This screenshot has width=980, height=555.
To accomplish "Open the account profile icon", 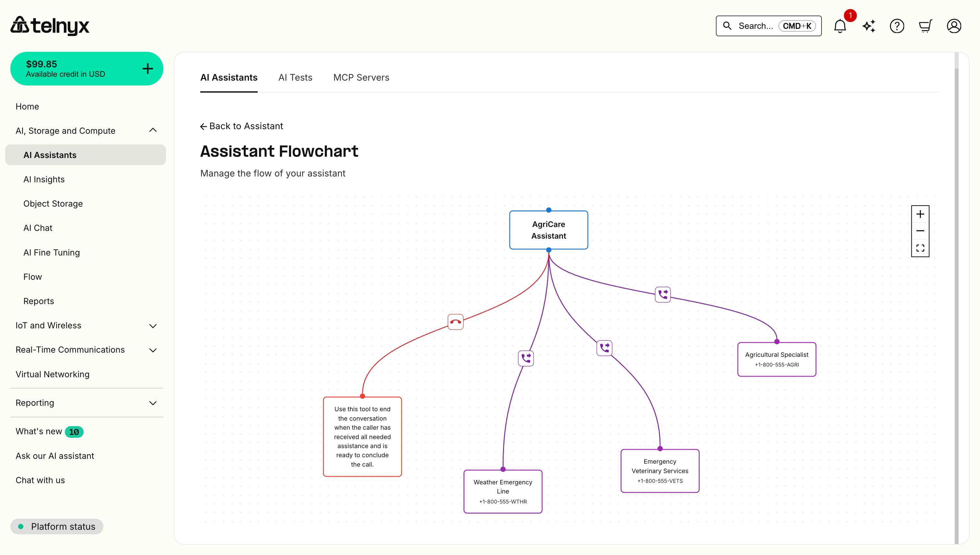I will click(x=954, y=26).
